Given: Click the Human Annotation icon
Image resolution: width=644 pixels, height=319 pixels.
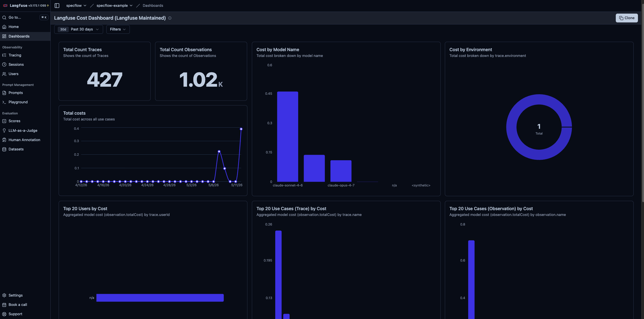Looking at the screenshot, I should 4,140.
